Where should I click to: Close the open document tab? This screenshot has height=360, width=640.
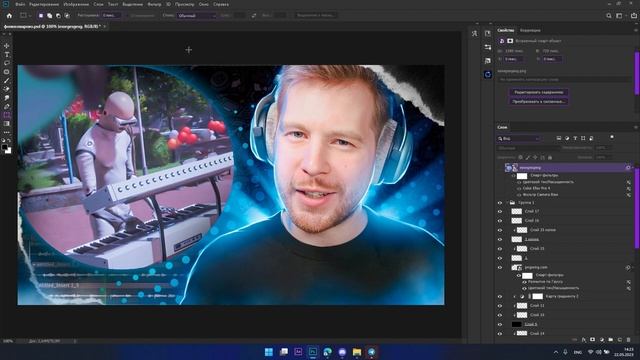[x=104, y=27]
